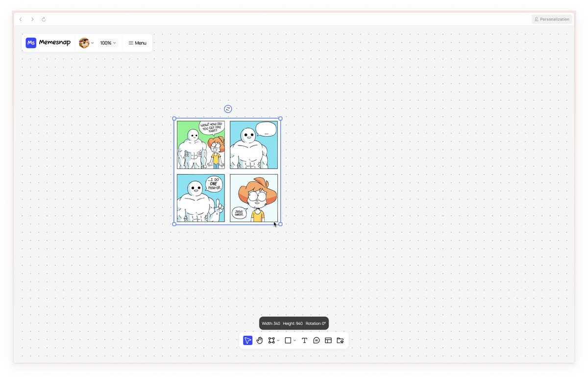Viewport: 588px width, 378px height.
Task: Click the Height: 940 readout
Action: point(293,324)
